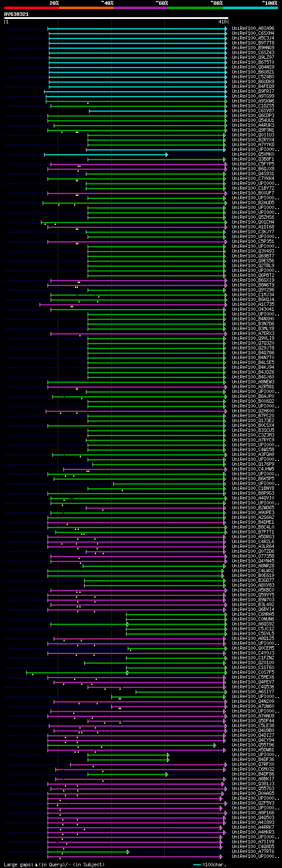
Task: Select label UniRef100_Q84NS9
Action: 253,67
